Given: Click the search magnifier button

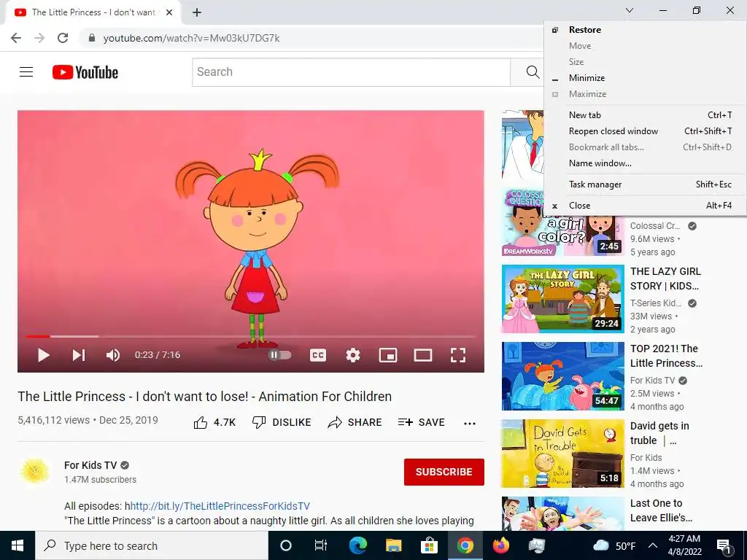Looking at the screenshot, I should pyautogui.click(x=532, y=72).
